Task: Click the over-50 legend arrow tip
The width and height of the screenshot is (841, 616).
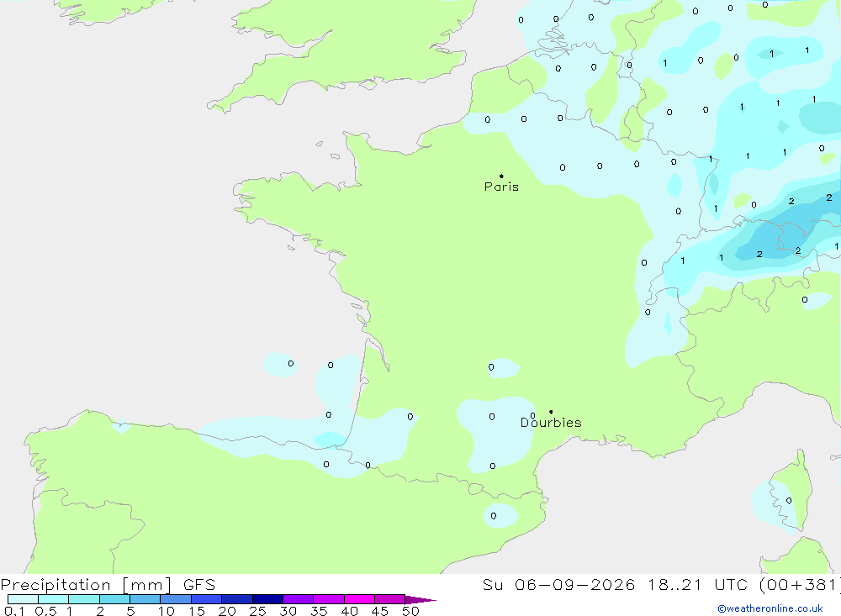Action: pyautogui.click(x=420, y=600)
